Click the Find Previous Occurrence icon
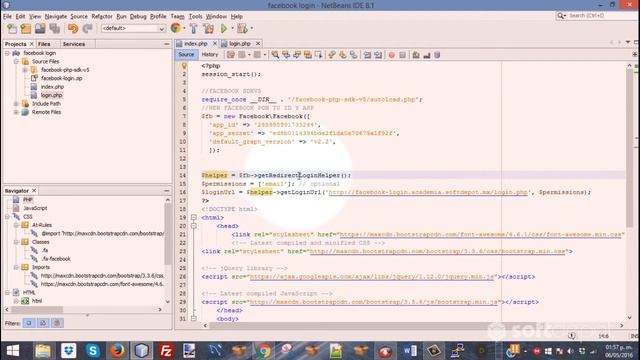Screen dimensions: 640x360 pyautogui.click(x=286, y=55)
